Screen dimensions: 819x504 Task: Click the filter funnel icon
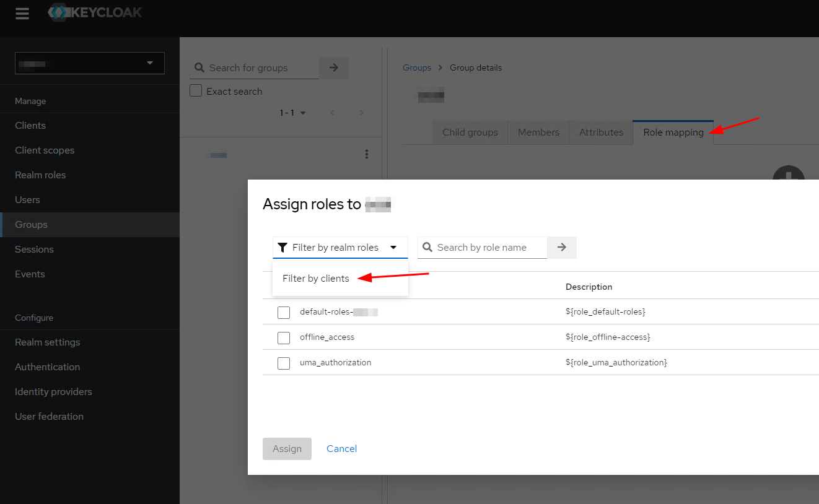(x=282, y=248)
